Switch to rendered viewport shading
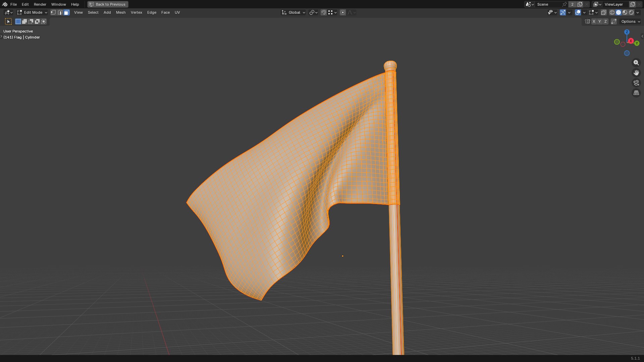Screen dimensions: 644x362 coord(631,12)
